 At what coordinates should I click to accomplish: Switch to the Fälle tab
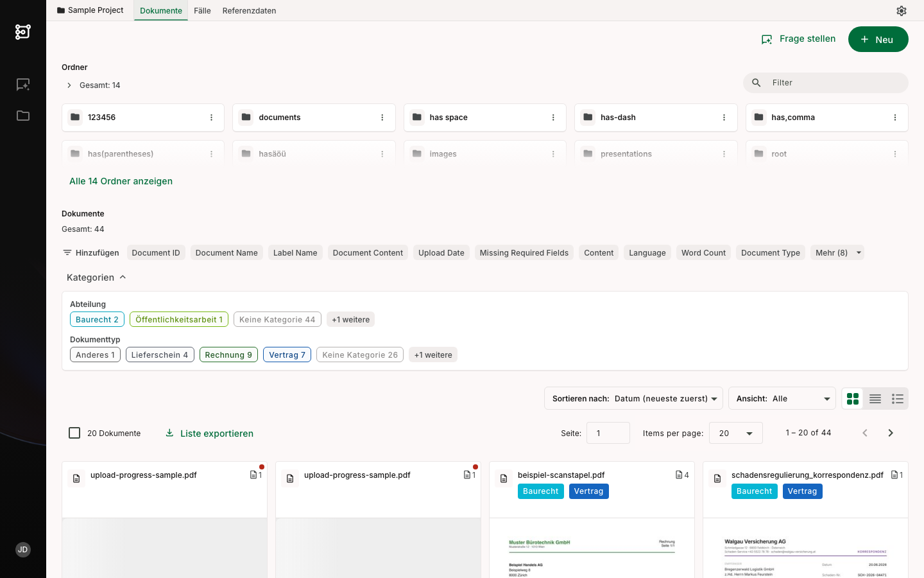point(202,11)
